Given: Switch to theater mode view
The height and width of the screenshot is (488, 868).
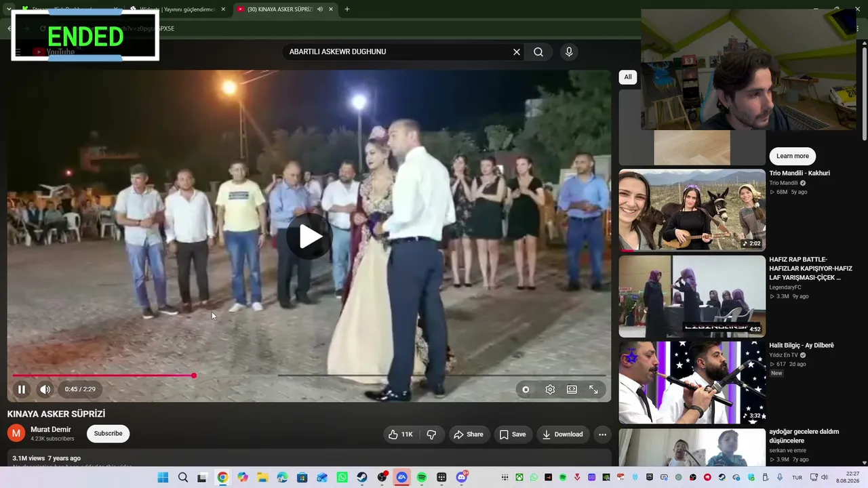Looking at the screenshot, I should click(572, 390).
